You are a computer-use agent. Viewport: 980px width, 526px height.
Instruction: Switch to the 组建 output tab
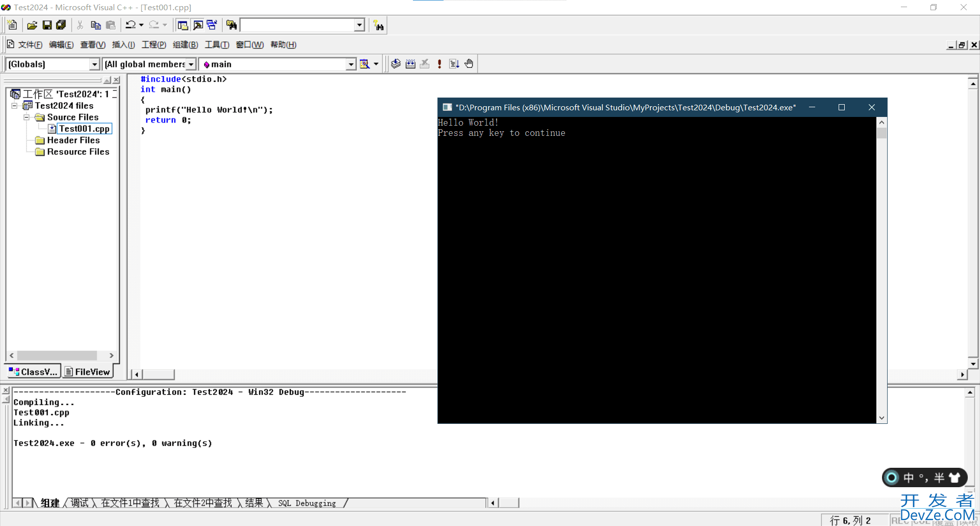pyautogui.click(x=50, y=503)
